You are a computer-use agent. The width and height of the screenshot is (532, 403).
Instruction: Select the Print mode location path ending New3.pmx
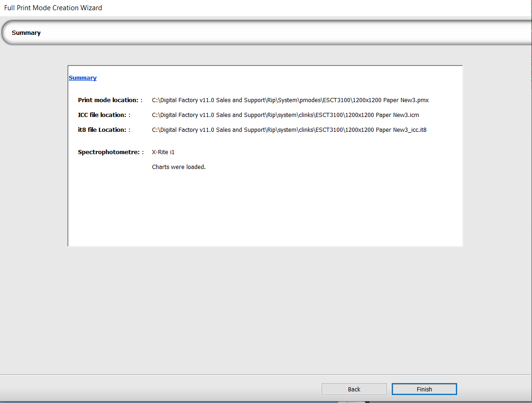tap(290, 100)
